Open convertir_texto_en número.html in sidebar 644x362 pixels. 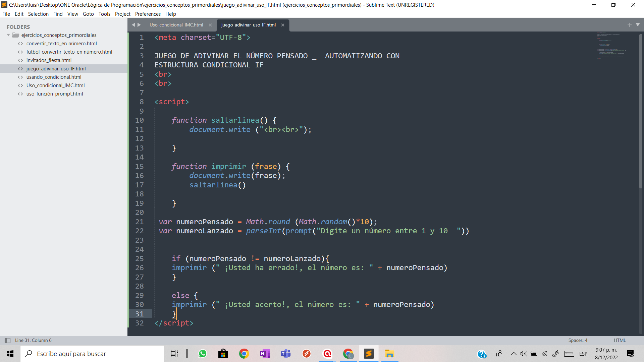(x=62, y=44)
